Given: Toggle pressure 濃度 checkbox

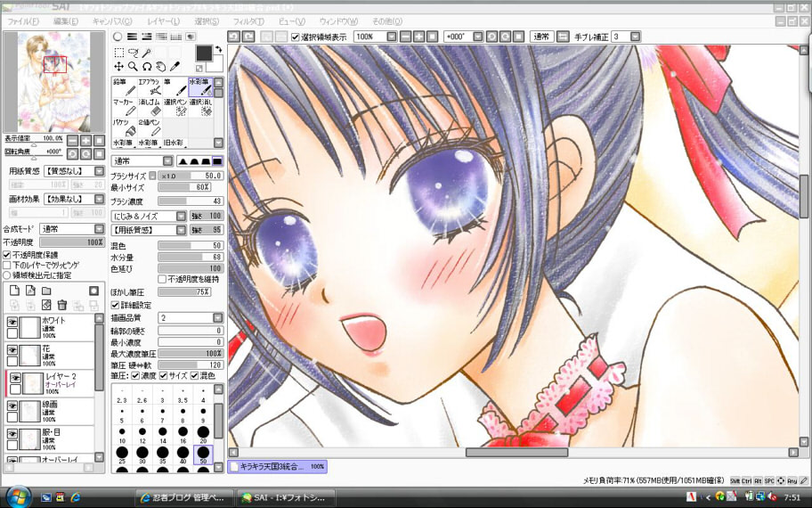Looking at the screenshot, I should point(135,376).
